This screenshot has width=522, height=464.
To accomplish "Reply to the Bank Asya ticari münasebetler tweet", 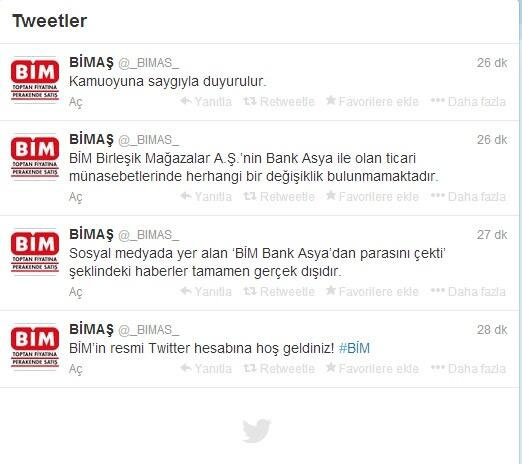I will click(206, 196).
